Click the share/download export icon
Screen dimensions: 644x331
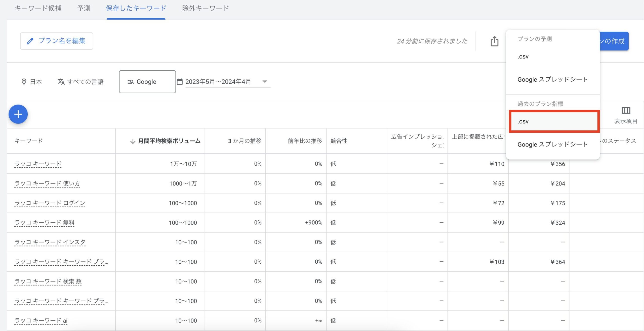[494, 41]
